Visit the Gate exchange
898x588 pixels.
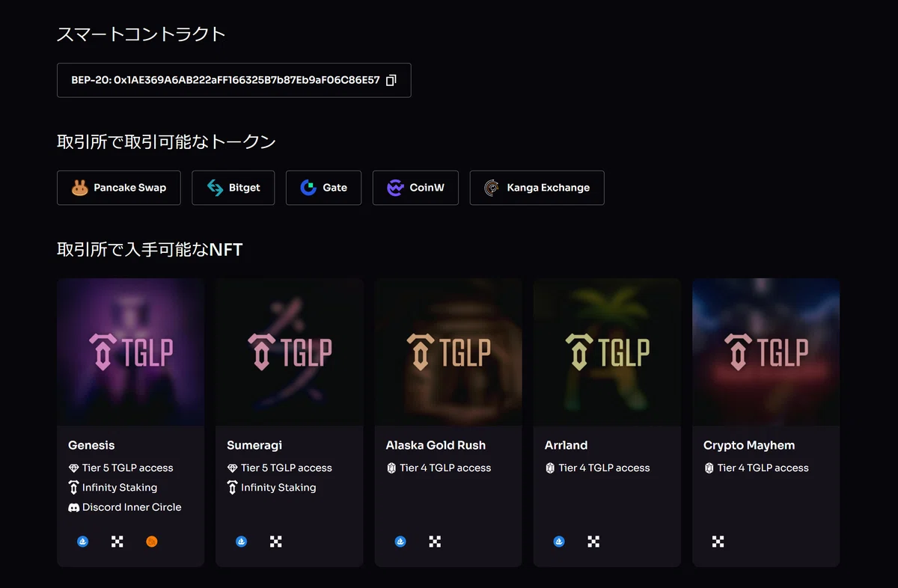pos(324,188)
